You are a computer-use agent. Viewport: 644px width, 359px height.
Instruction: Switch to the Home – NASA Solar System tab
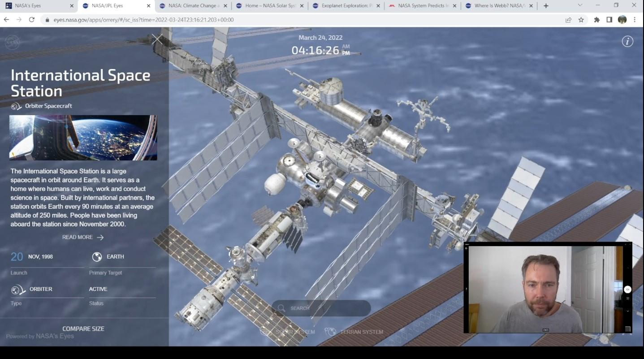[x=270, y=6]
